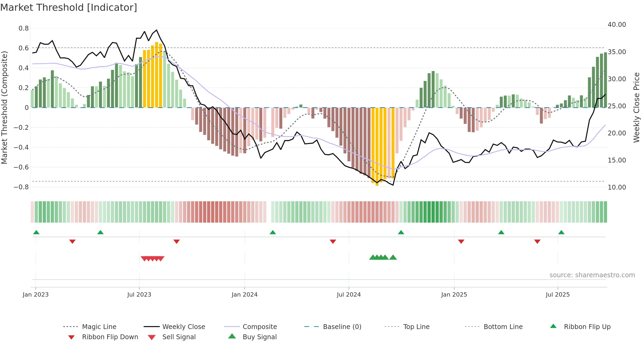Click the Jan 2024 x-axis label
The height and width of the screenshot is (362, 644).
[245, 294]
